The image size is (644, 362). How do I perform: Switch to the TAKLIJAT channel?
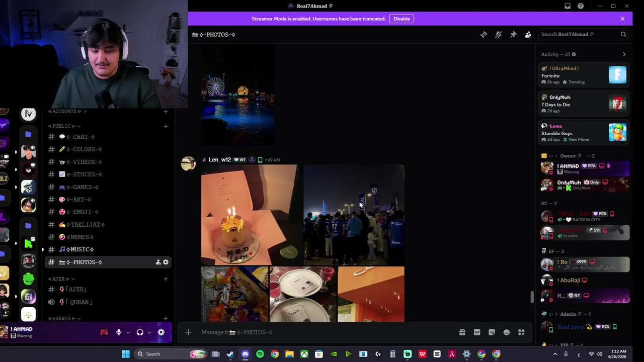(x=108, y=225)
